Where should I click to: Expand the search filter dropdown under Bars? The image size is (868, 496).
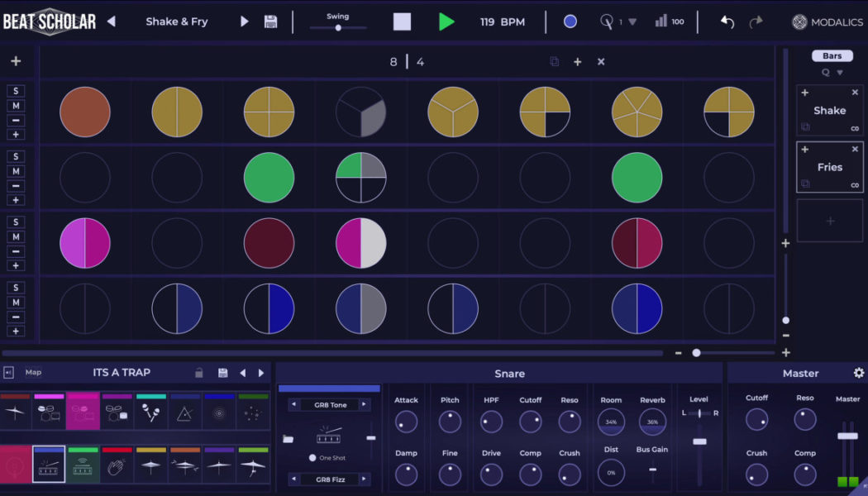(838, 72)
